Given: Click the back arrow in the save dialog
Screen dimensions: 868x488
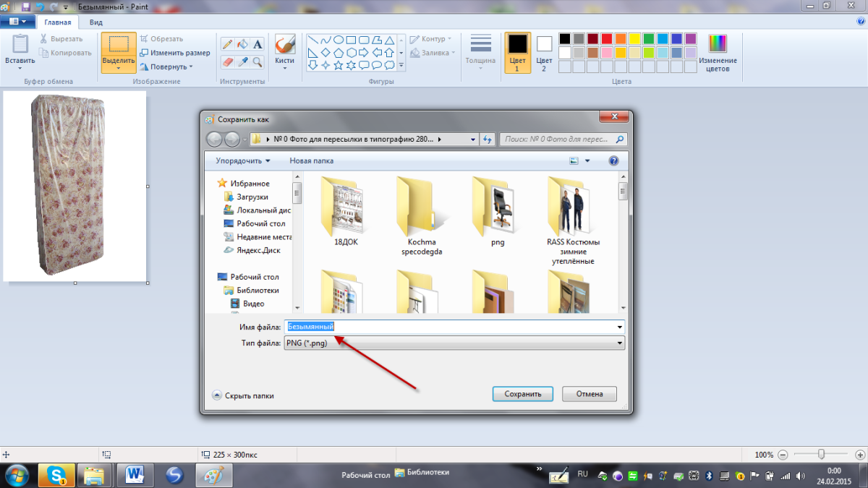Looking at the screenshot, I should pos(215,140).
